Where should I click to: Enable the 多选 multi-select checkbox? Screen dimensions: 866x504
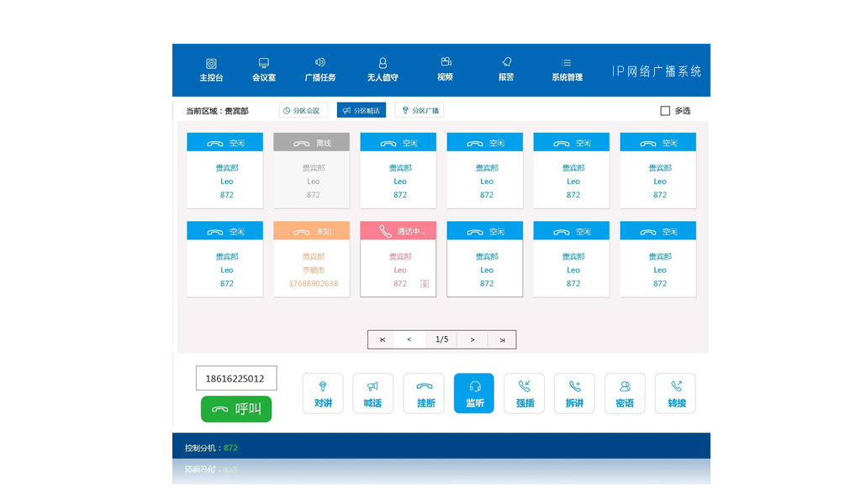tap(663, 110)
